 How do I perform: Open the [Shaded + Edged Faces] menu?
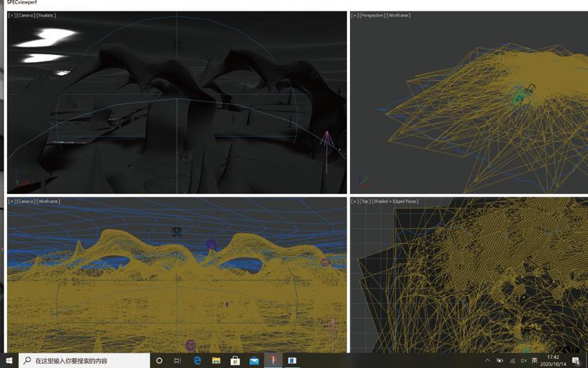[x=395, y=202]
